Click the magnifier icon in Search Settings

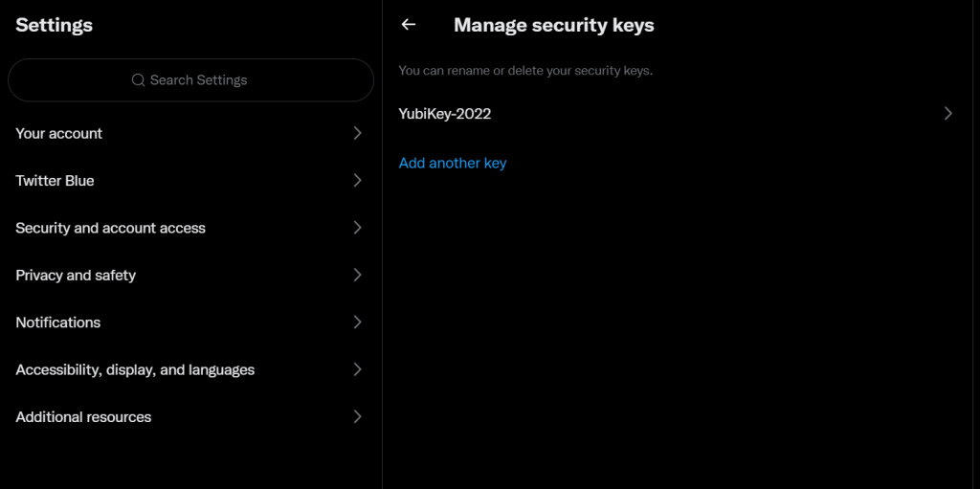point(138,80)
